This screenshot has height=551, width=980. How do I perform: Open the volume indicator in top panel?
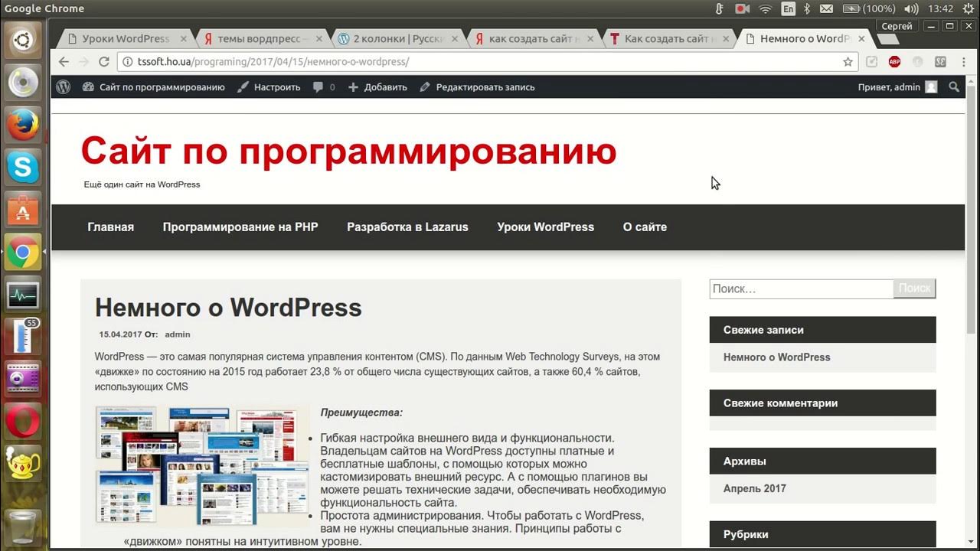pyautogui.click(x=911, y=9)
